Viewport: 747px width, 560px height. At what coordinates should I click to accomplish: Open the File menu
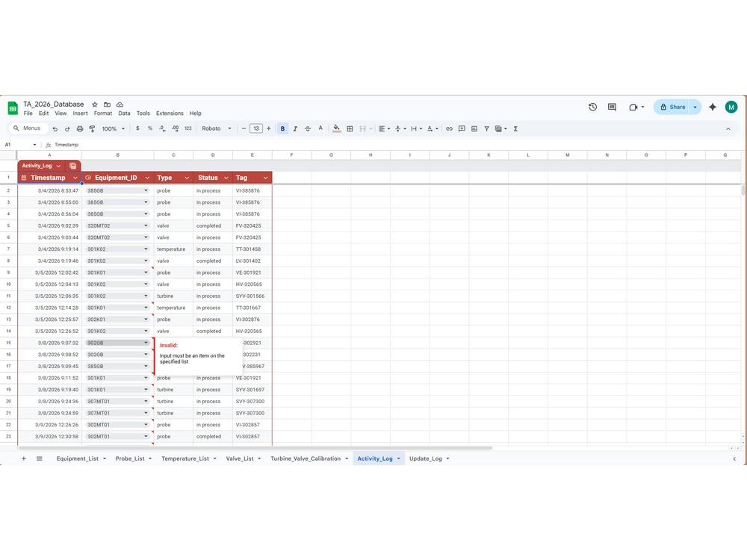28,113
